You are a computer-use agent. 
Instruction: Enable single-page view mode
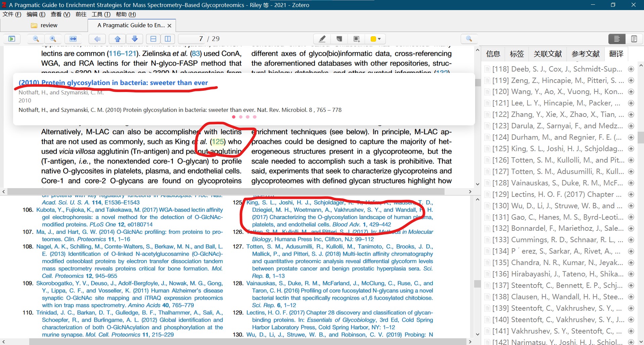coord(153,39)
